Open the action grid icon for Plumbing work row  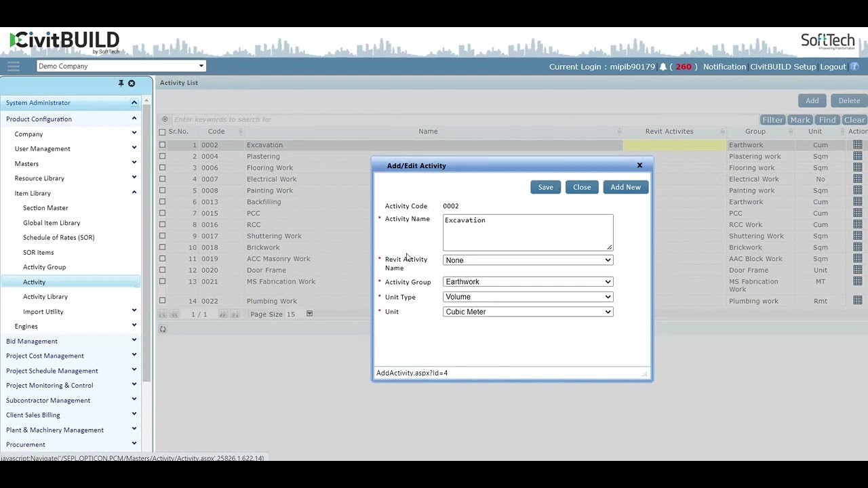tap(858, 301)
